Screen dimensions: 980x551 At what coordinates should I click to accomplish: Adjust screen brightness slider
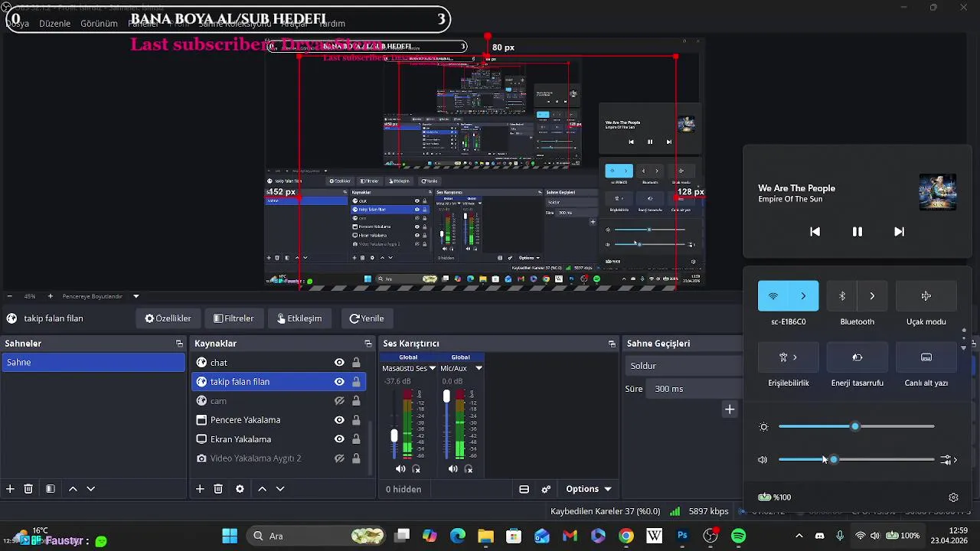[x=856, y=426]
